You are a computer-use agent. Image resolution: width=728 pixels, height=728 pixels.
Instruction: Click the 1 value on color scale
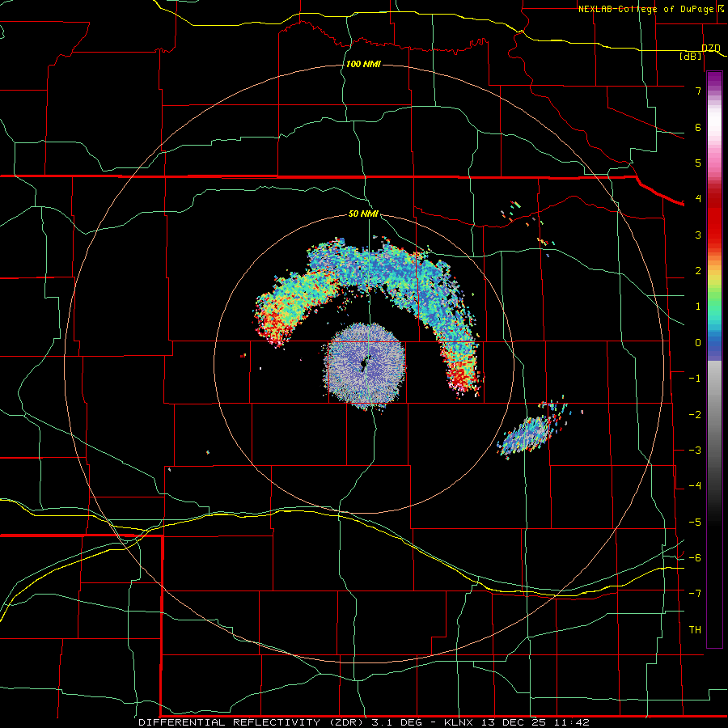point(698,307)
